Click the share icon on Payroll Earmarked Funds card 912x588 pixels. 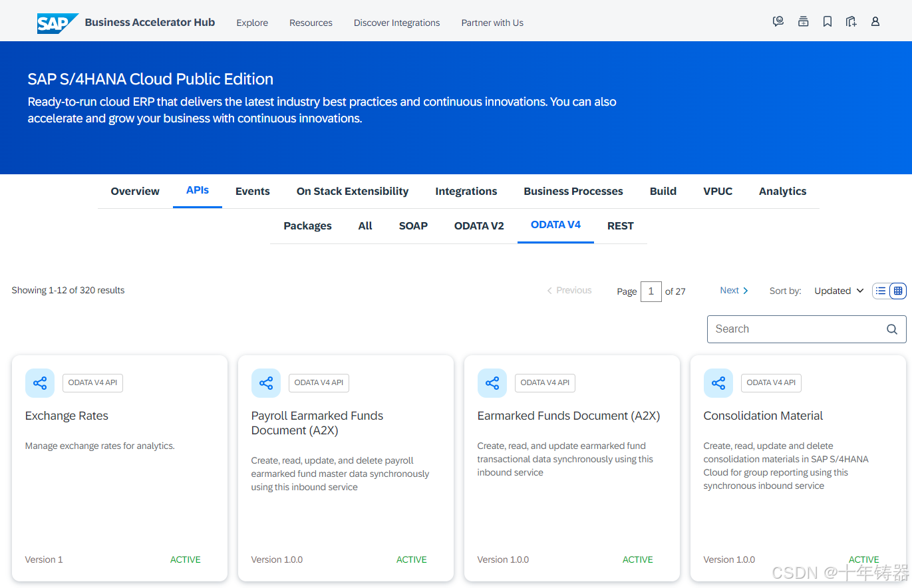266,383
